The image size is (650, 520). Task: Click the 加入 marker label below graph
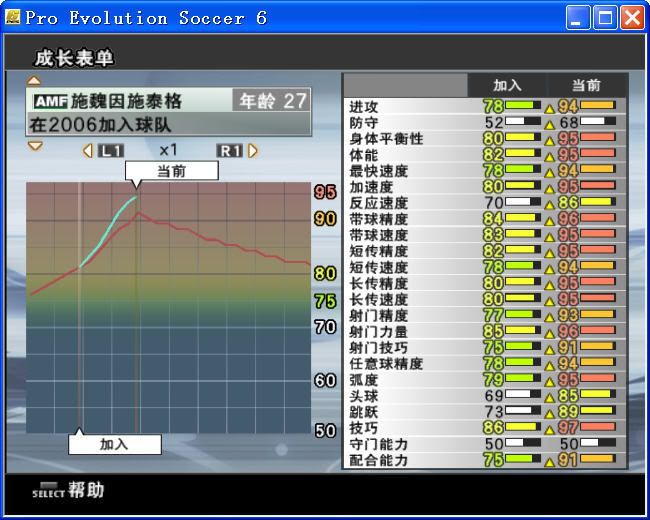(114, 444)
